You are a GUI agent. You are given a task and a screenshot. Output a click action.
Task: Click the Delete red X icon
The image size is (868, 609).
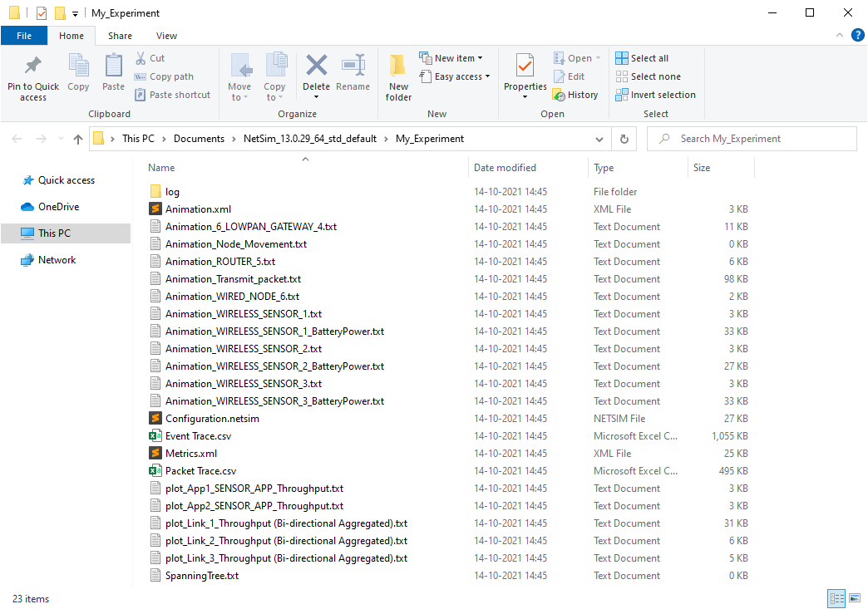316,66
